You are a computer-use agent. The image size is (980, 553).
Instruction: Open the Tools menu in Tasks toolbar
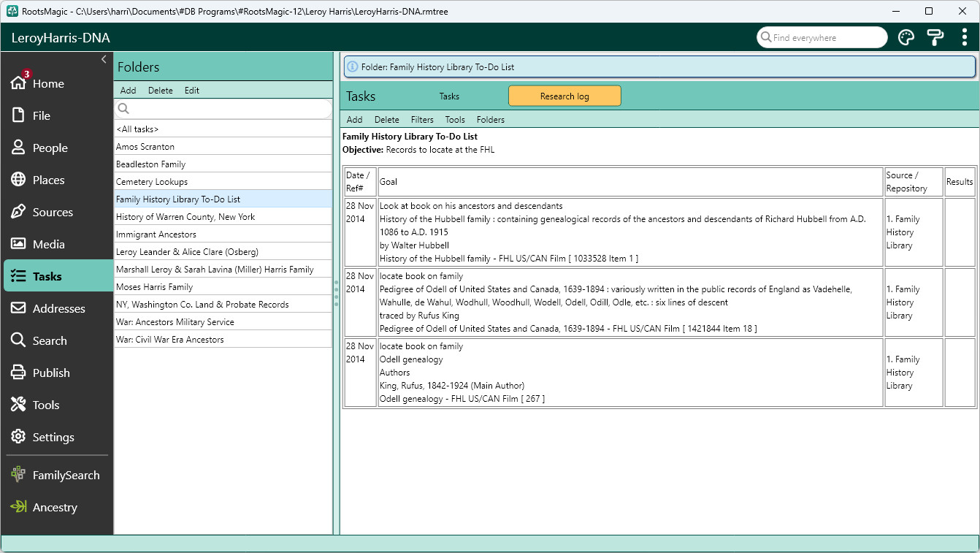[x=455, y=120]
